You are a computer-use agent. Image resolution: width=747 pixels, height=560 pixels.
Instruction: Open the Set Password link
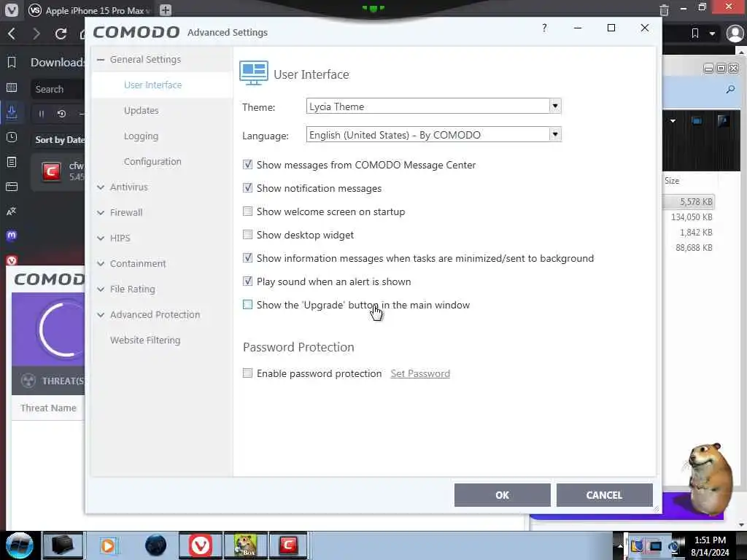coord(420,373)
